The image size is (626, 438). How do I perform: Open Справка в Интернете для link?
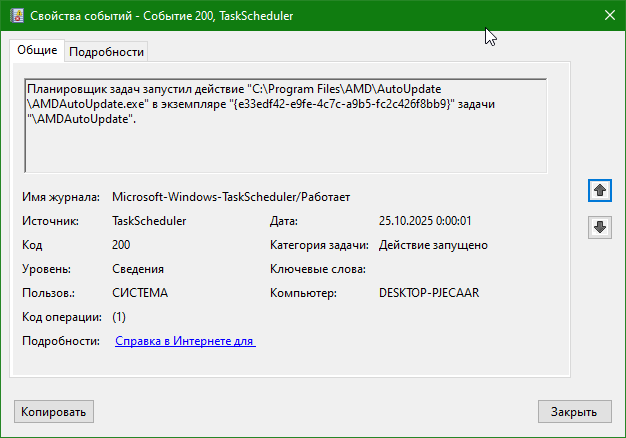[185, 341]
